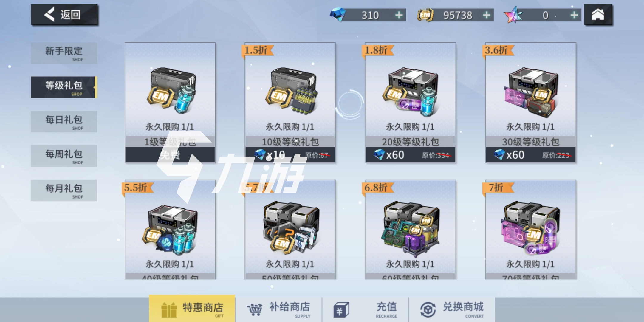The image size is (644, 322).
Task: Select the 30级等级礼包 3.6折 pack
Action: pyautogui.click(x=531, y=103)
